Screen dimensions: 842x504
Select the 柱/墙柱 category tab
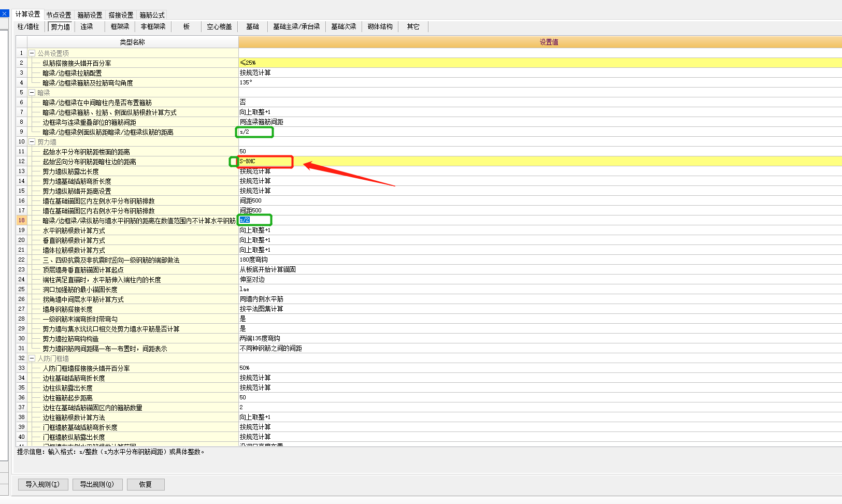[x=28, y=26]
